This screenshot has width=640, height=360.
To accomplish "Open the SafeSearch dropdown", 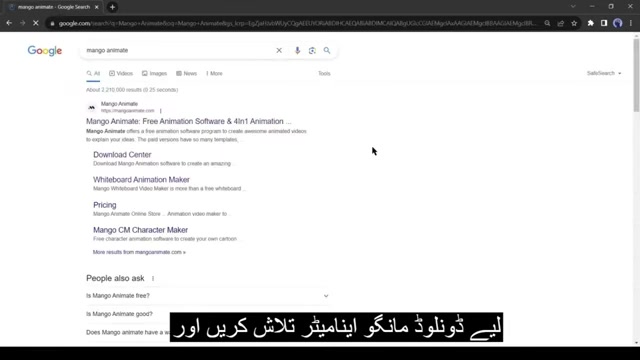I will [604, 73].
